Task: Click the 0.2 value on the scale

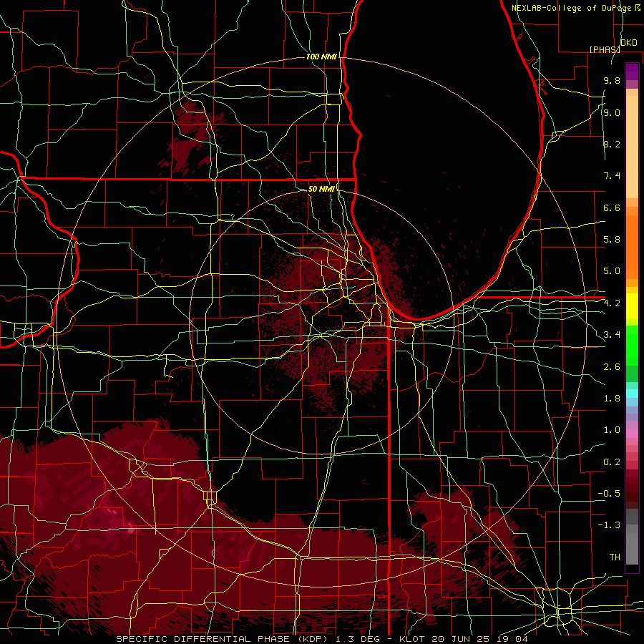Action: pos(612,462)
